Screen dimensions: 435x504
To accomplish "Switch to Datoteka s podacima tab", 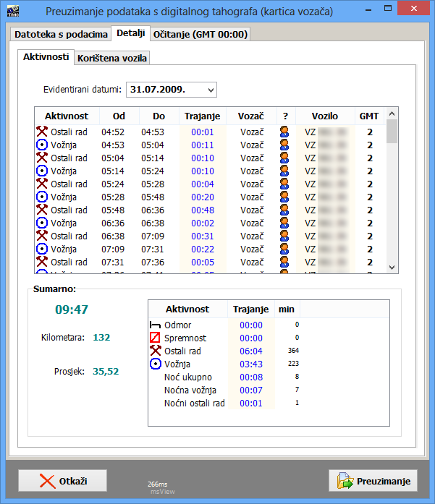I will point(61,35).
